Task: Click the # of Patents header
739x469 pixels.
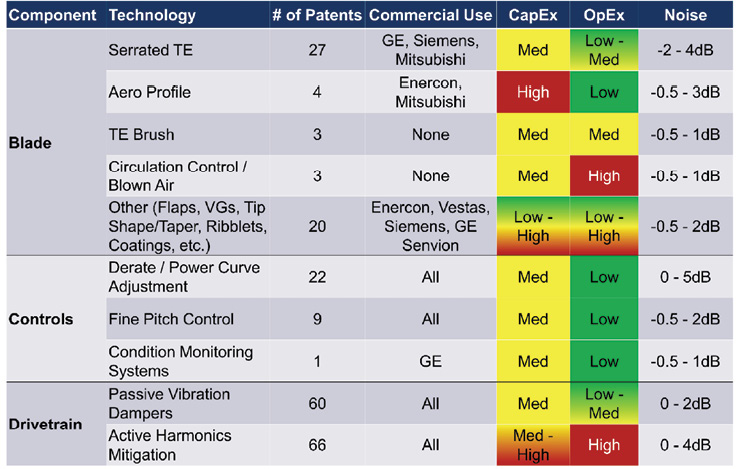Action: (316, 15)
